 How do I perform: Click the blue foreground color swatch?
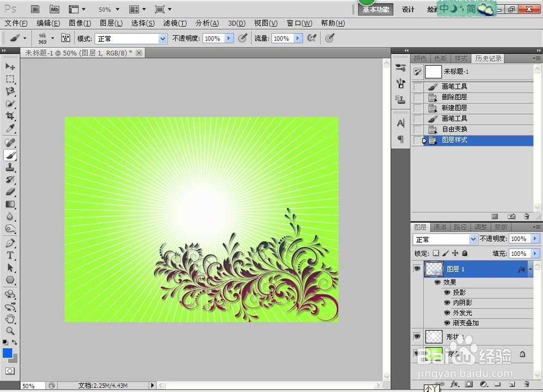(x=7, y=353)
